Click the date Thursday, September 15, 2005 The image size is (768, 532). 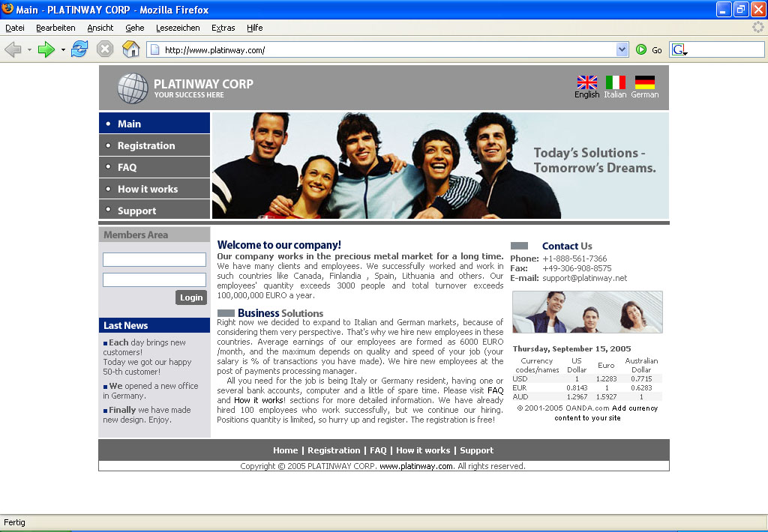click(x=571, y=348)
